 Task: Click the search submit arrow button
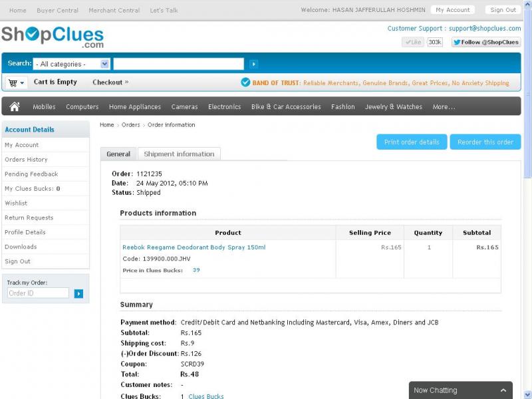(253, 64)
